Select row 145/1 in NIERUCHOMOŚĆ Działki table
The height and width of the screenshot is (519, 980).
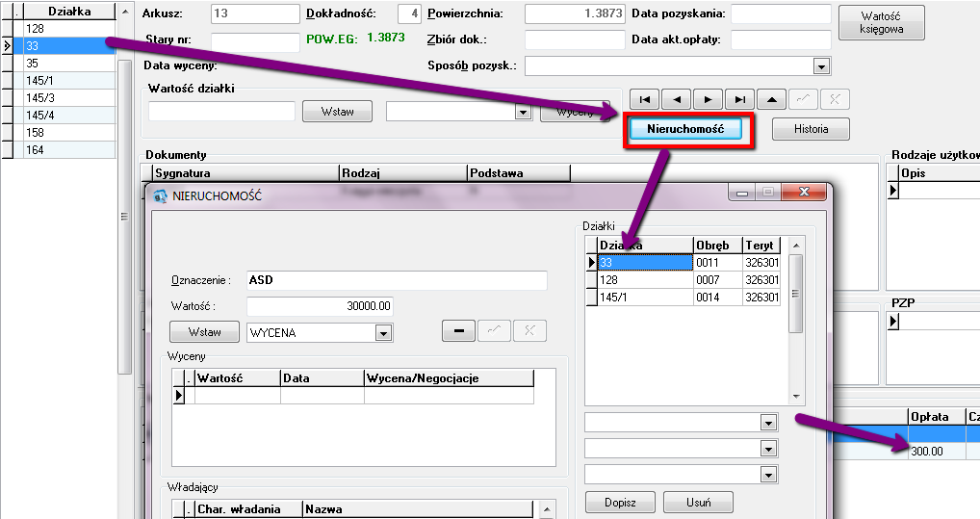pos(645,298)
